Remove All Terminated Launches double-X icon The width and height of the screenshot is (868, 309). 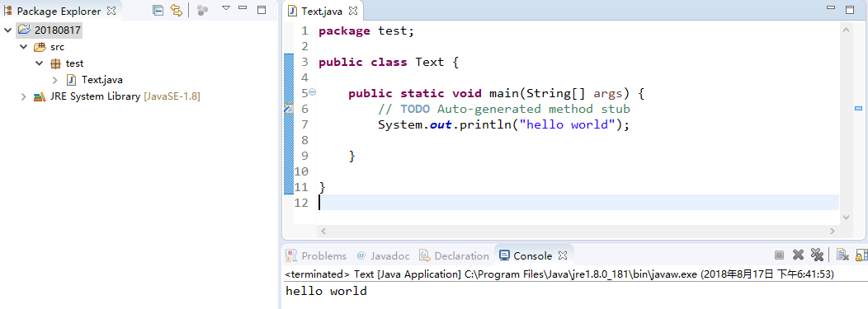coord(817,255)
